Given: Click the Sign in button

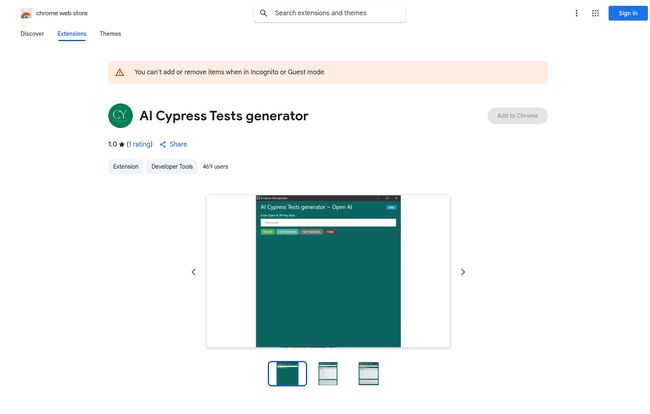Looking at the screenshot, I should [x=628, y=13].
